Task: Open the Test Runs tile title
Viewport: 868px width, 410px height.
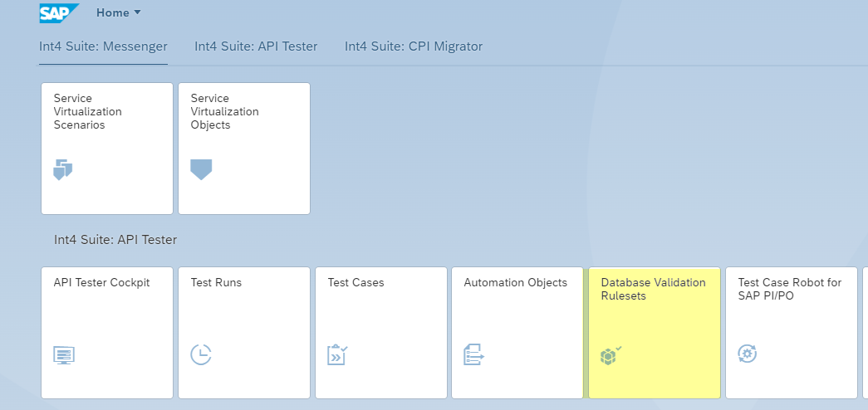Action: (216, 283)
